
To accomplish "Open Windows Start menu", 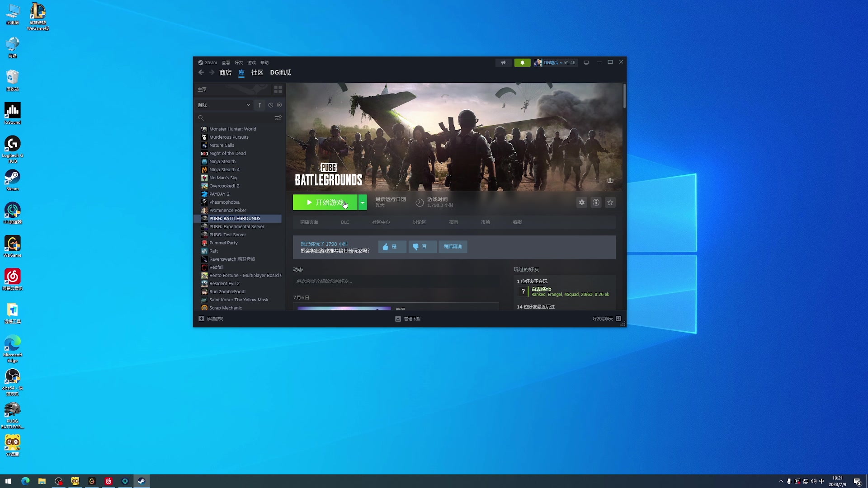I will tap(8, 481).
